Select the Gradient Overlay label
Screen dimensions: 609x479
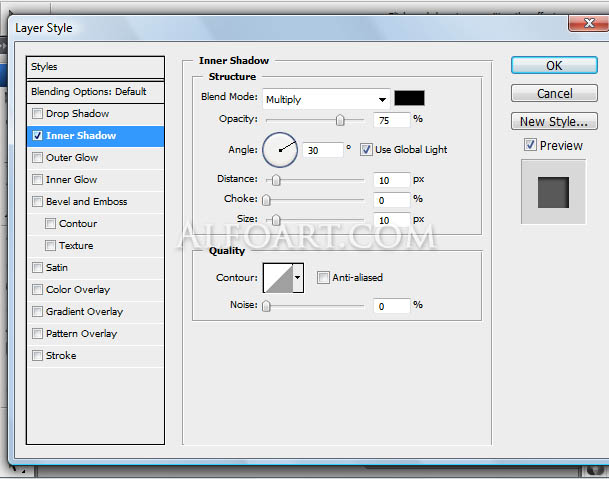click(84, 312)
